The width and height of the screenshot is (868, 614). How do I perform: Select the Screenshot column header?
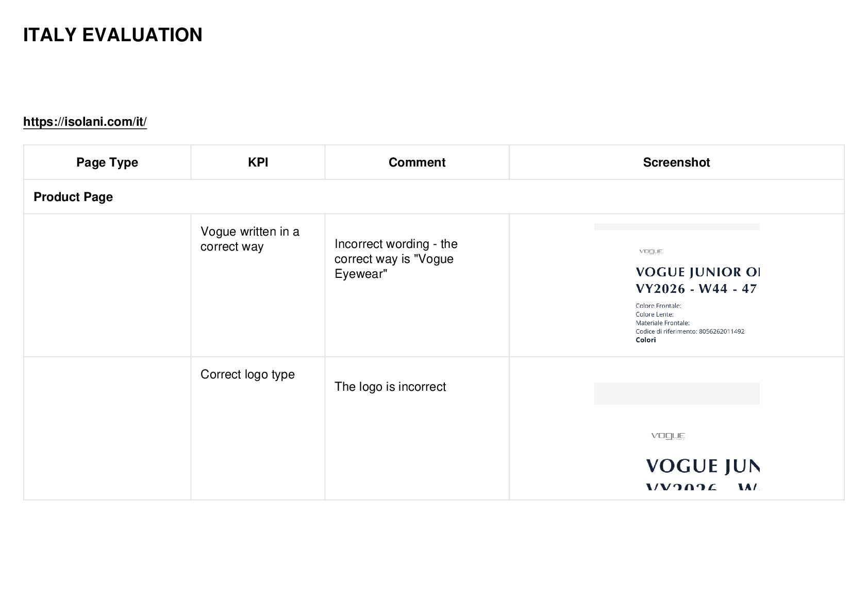click(677, 162)
